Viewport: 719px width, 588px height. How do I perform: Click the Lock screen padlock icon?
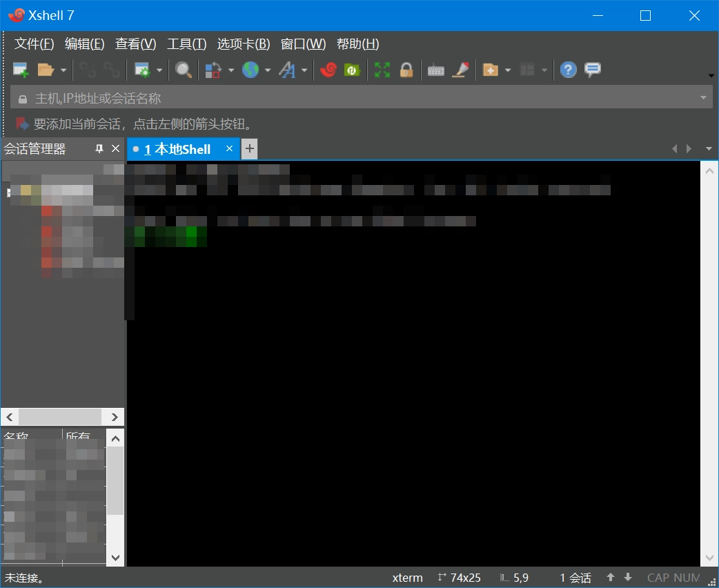pos(406,70)
